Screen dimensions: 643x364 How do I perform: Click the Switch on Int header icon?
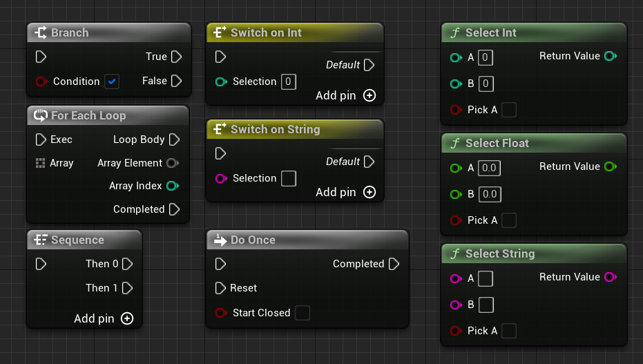coord(220,32)
